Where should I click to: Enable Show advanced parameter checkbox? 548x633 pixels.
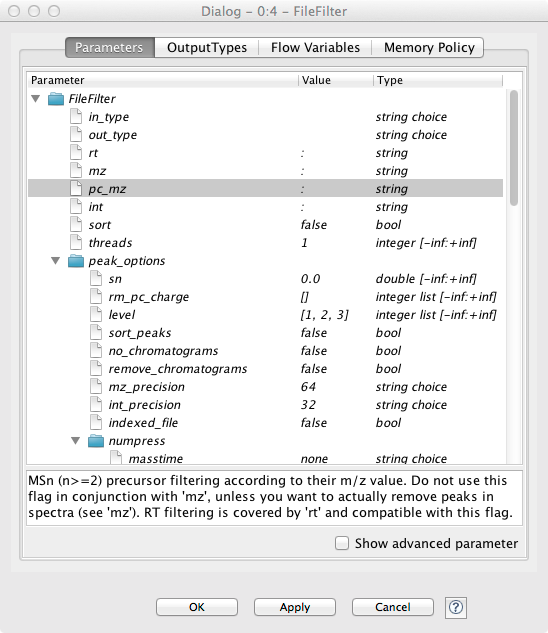click(342, 543)
